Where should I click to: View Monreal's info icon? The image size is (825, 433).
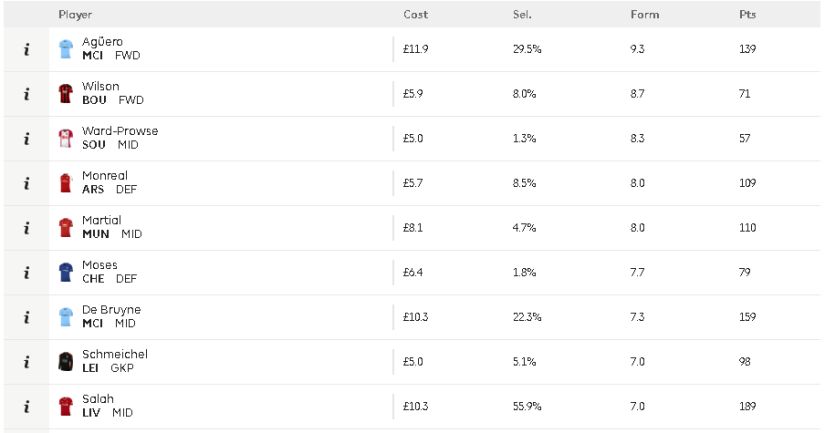pos(26,184)
